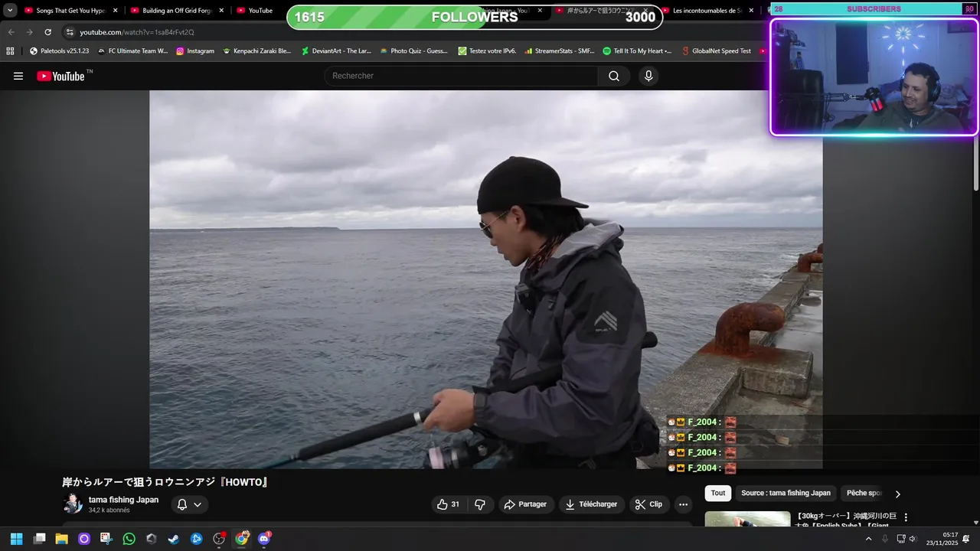This screenshot has height=551, width=980.
Task: Click the Clip button
Action: click(x=649, y=504)
